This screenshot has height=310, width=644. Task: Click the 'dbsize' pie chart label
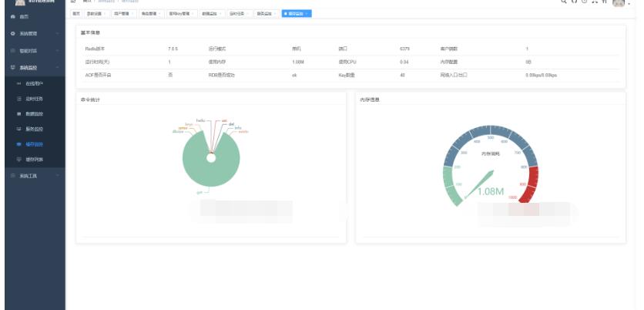click(178, 132)
